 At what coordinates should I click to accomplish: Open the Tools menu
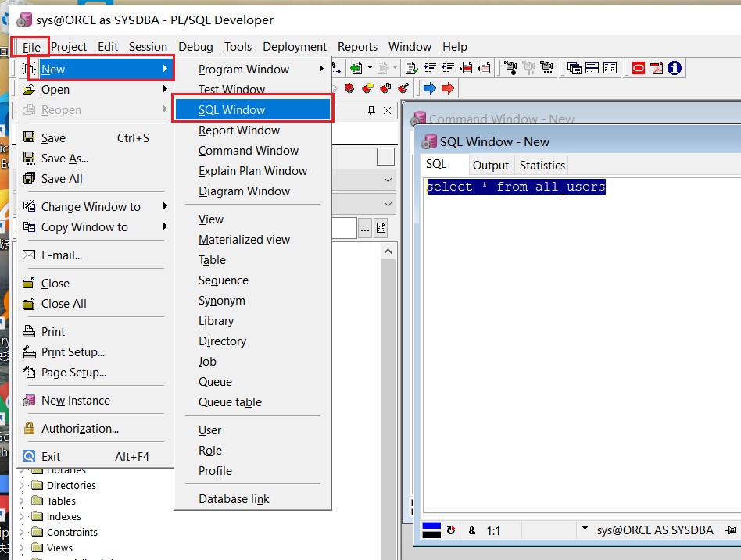click(238, 47)
